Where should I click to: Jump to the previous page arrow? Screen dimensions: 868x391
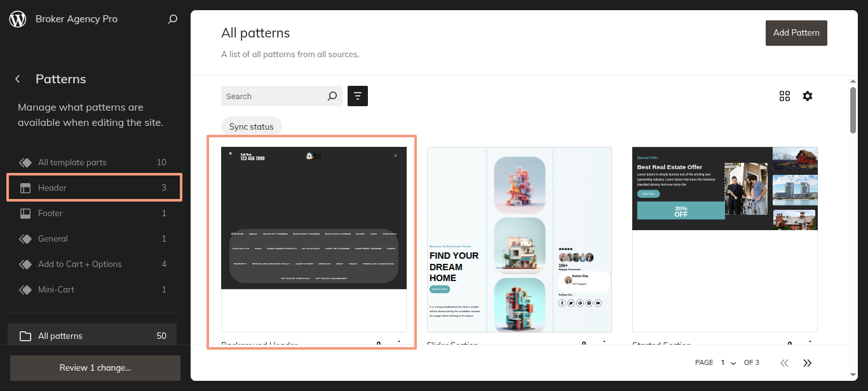pyautogui.click(x=784, y=362)
